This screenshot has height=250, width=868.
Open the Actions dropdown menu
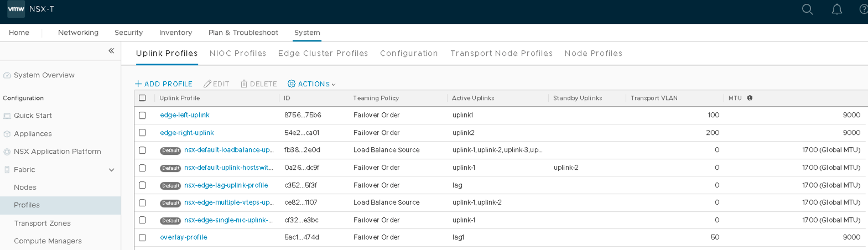pos(311,84)
